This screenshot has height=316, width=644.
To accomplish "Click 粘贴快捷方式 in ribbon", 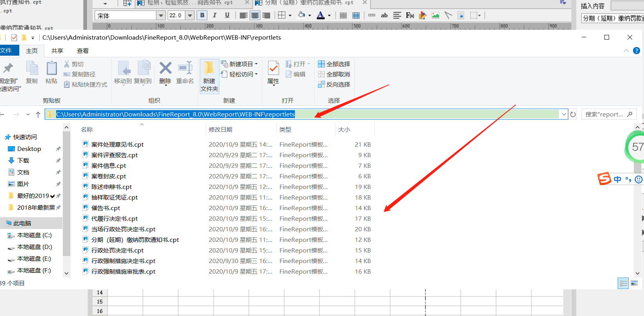I will coord(85,84).
